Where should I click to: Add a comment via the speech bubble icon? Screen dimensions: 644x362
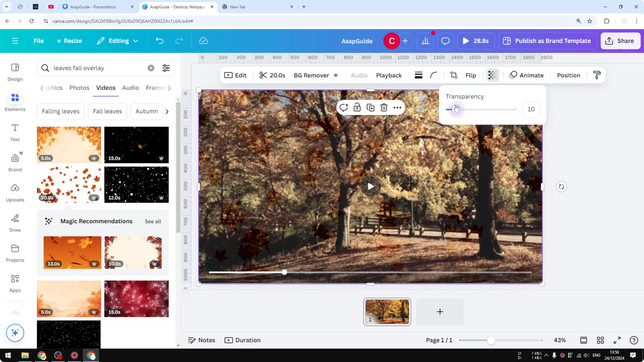[x=445, y=41]
